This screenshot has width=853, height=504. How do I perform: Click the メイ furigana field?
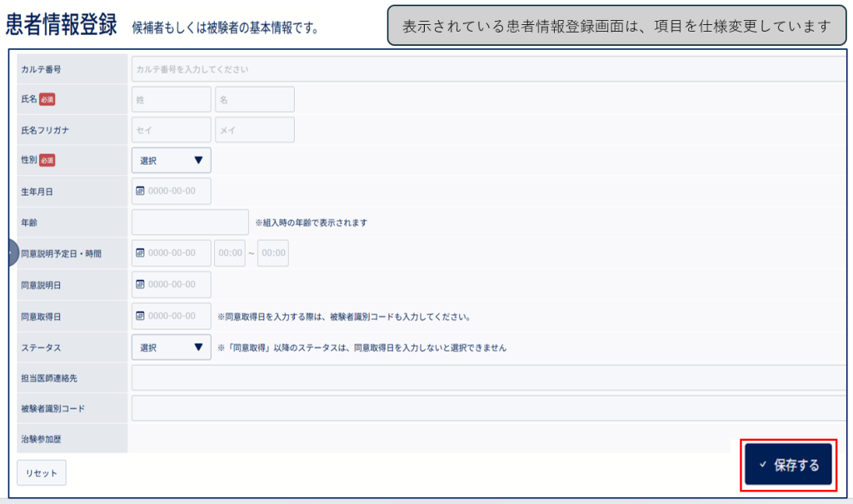tap(255, 130)
